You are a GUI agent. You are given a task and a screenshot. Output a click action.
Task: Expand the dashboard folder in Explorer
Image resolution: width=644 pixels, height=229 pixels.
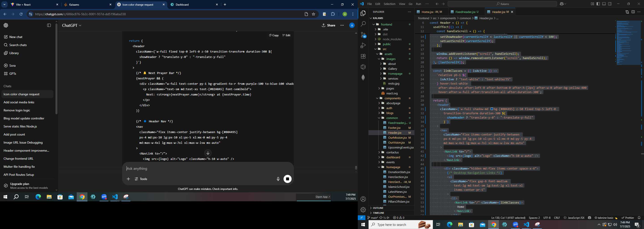(391, 157)
